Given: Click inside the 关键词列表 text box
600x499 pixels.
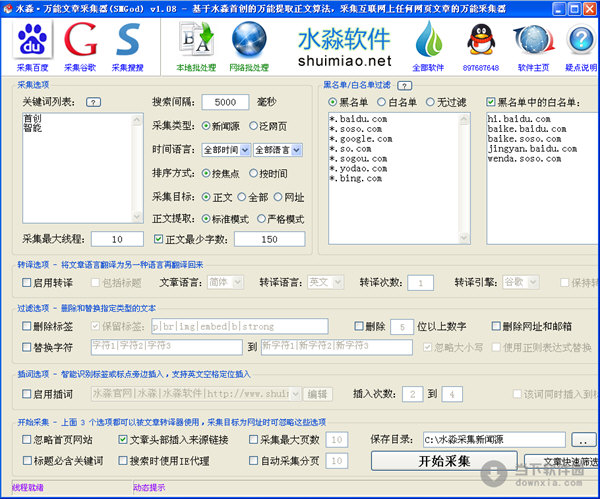Looking at the screenshot, I should pos(77,168).
